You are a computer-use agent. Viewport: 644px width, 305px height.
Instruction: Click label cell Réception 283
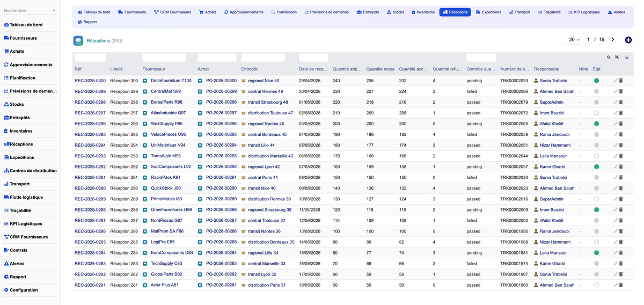[x=124, y=263]
